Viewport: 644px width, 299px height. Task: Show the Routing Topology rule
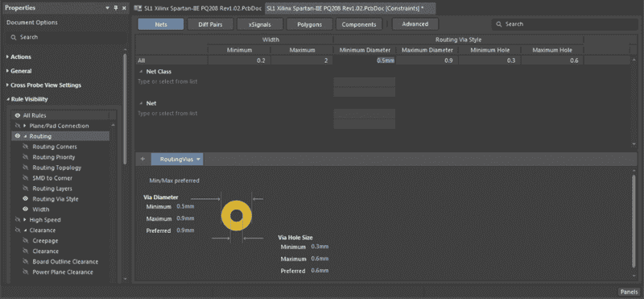pos(26,168)
